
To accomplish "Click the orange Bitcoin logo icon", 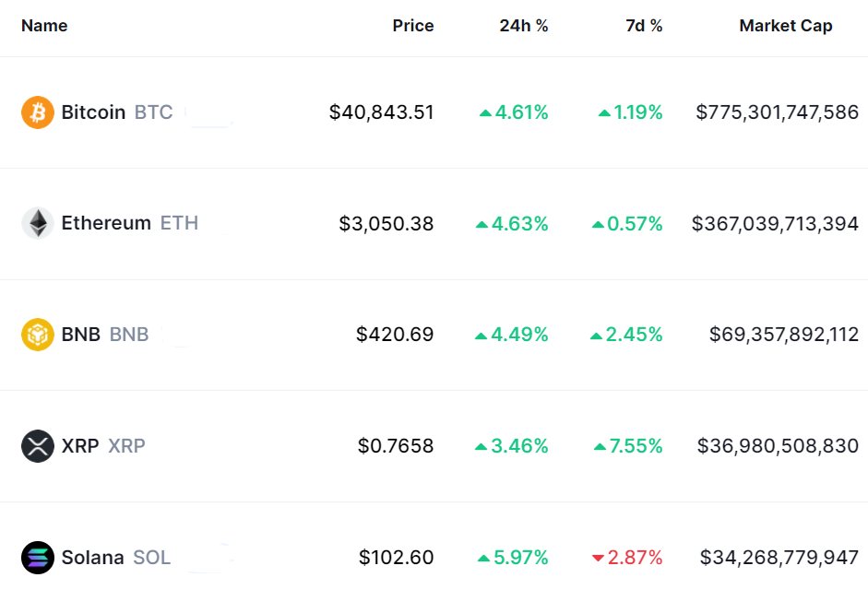I will 38,112.
